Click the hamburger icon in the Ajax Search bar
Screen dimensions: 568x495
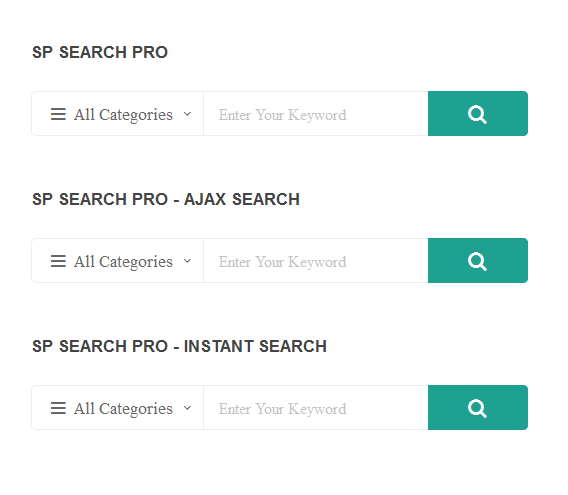[58, 261]
